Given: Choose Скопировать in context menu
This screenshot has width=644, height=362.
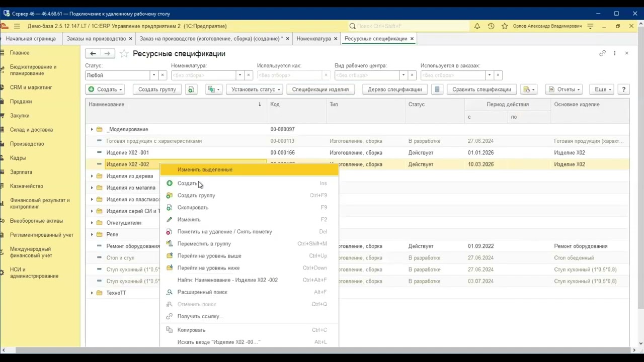Looking at the screenshot, I should [250, 208].
